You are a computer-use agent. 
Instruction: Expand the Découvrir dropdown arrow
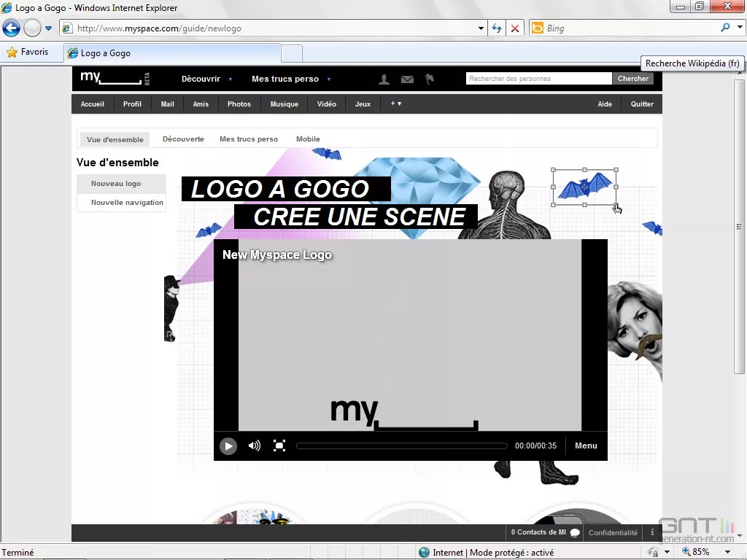point(231,79)
